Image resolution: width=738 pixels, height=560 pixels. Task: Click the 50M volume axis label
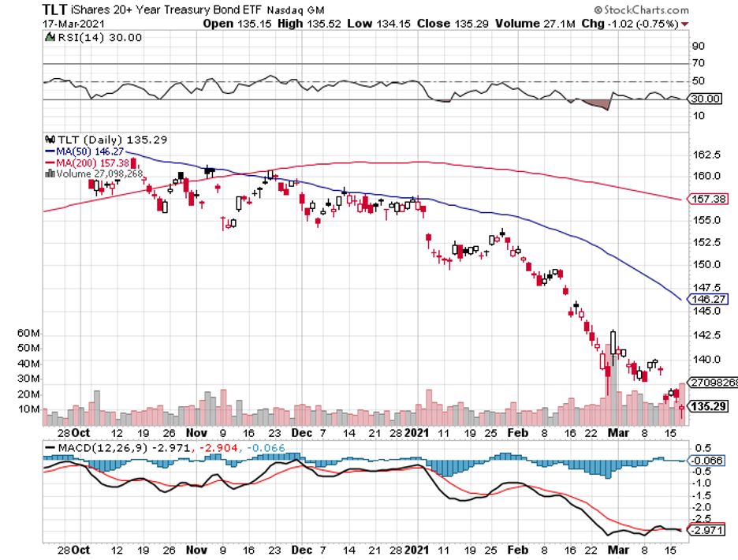coord(28,349)
